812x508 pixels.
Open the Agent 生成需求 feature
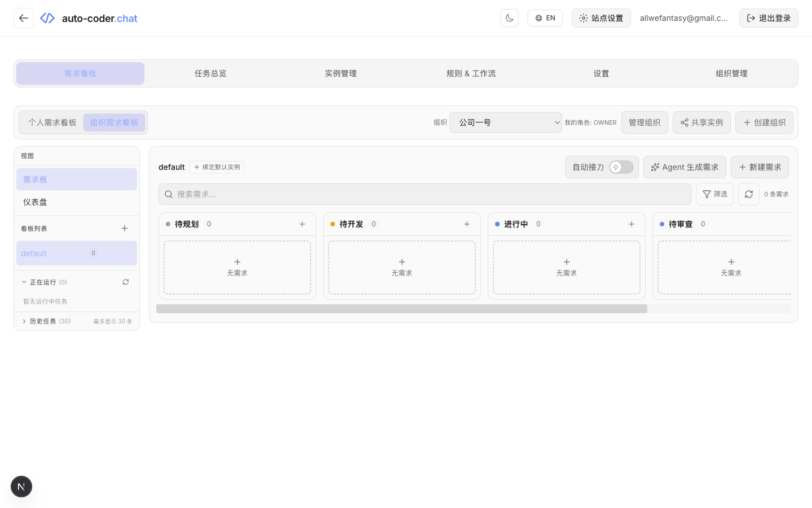[x=685, y=167]
